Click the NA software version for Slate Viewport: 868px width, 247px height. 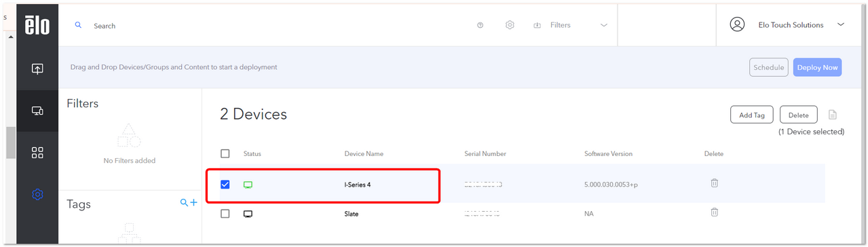589,214
